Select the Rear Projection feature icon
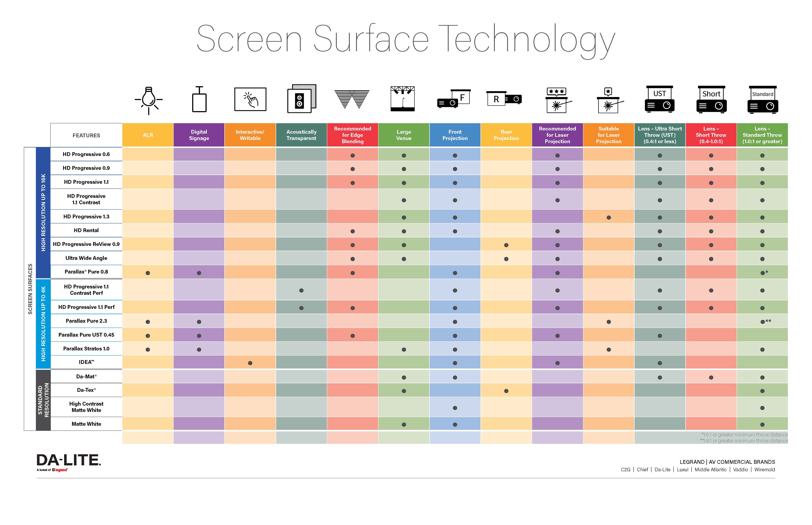 point(502,101)
